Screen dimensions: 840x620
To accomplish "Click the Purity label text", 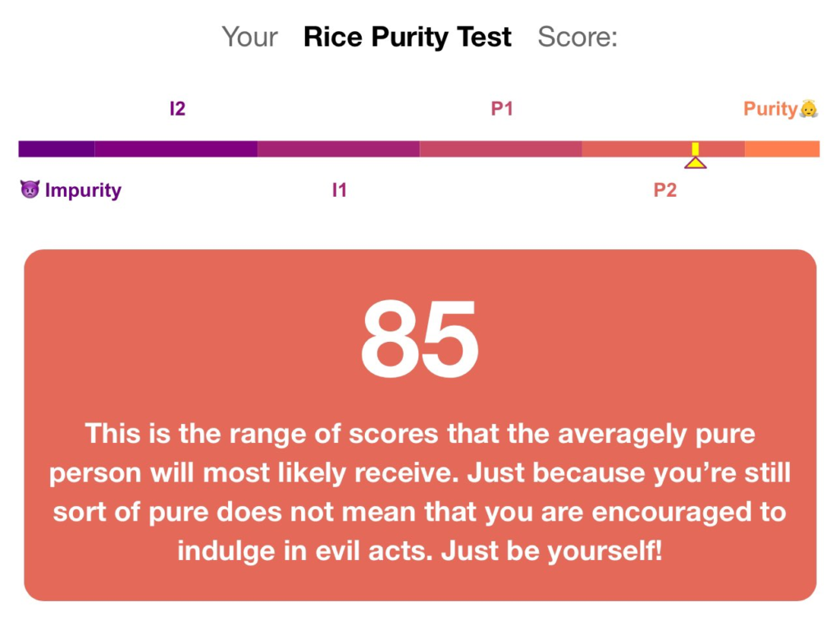I will coord(770,109).
